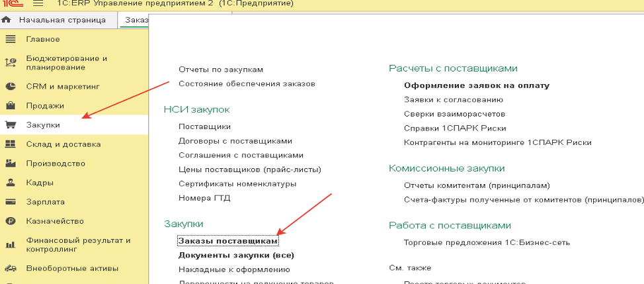Open the 1C main menu hamburger icon
This screenshot has width=644, height=284.
[38, 4]
